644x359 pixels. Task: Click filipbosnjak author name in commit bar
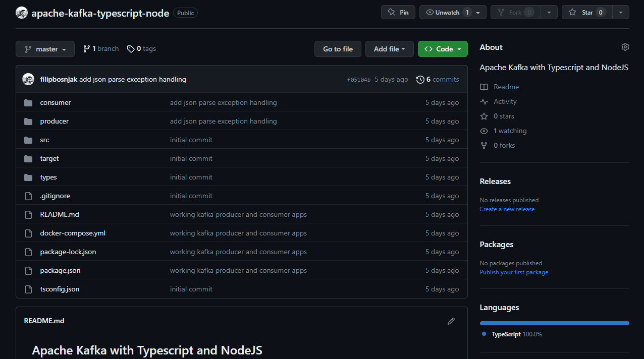click(x=59, y=80)
